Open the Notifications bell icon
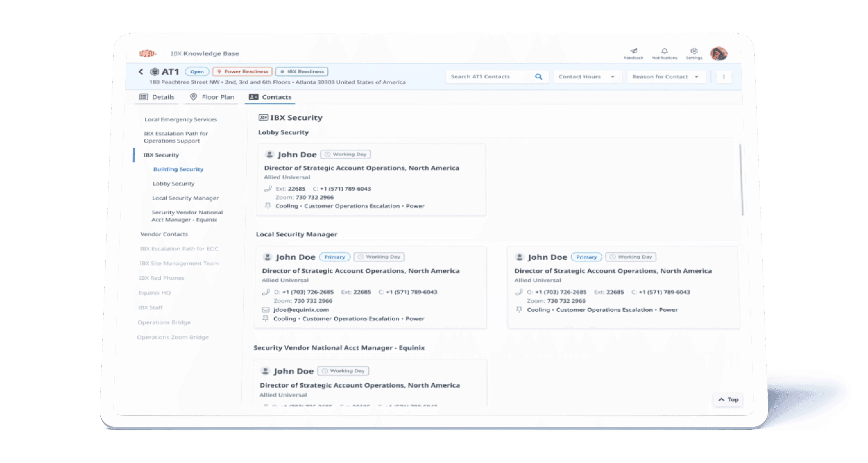 pyautogui.click(x=664, y=51)
